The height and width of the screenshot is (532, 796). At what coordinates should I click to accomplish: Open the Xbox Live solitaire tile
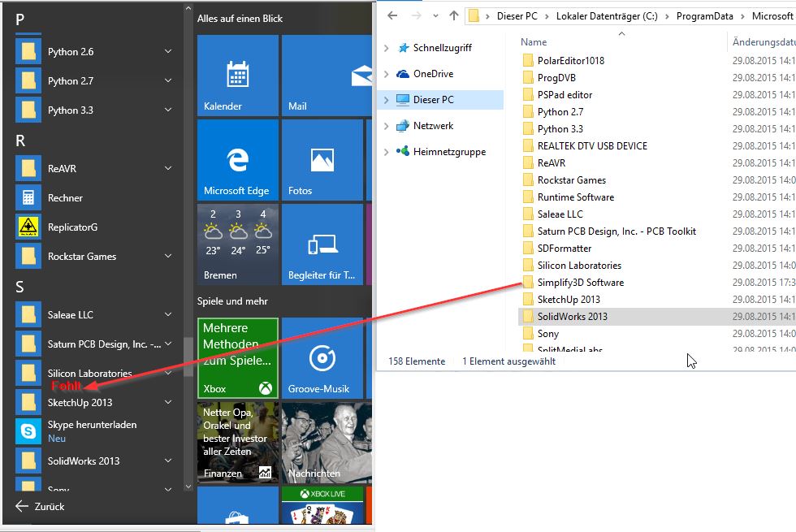tap(322, 505)
